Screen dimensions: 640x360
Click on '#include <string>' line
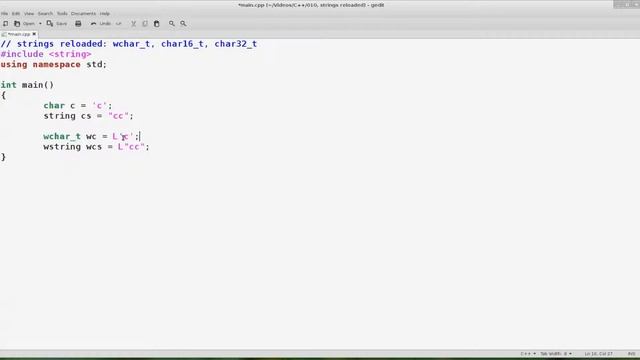(46, 54)
